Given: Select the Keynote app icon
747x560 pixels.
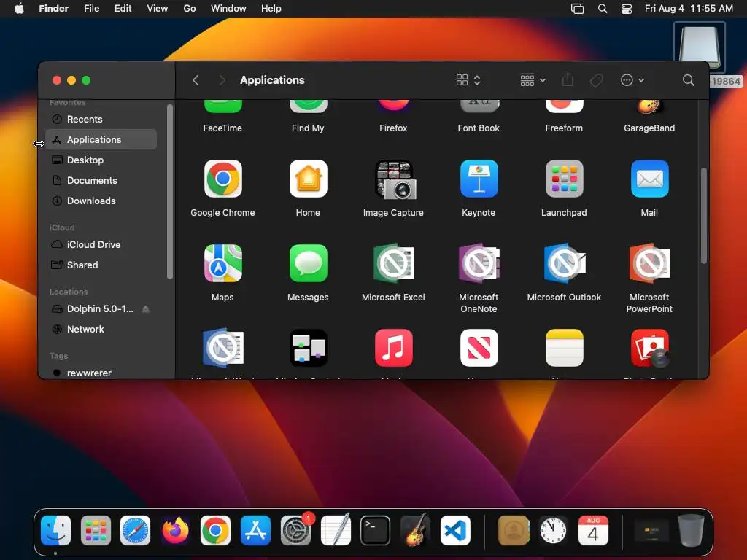Looking at the screenshot, I should click(x=479, y=179).
